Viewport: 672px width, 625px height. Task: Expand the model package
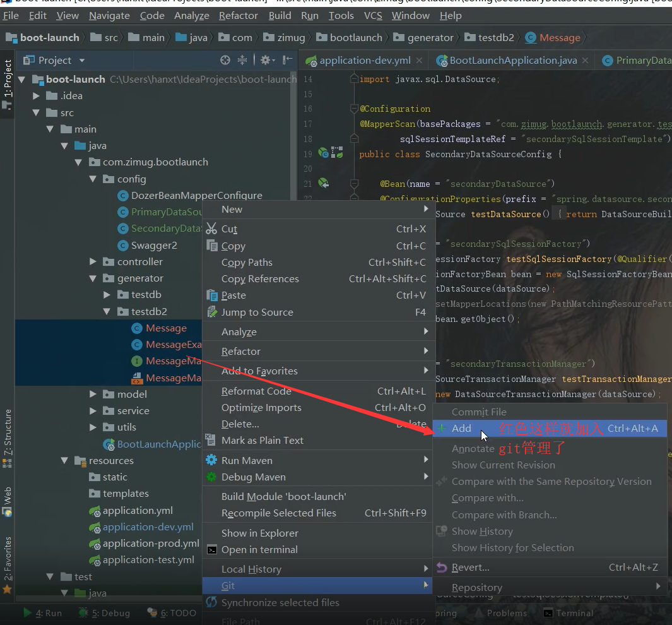(x=93, y=394)
